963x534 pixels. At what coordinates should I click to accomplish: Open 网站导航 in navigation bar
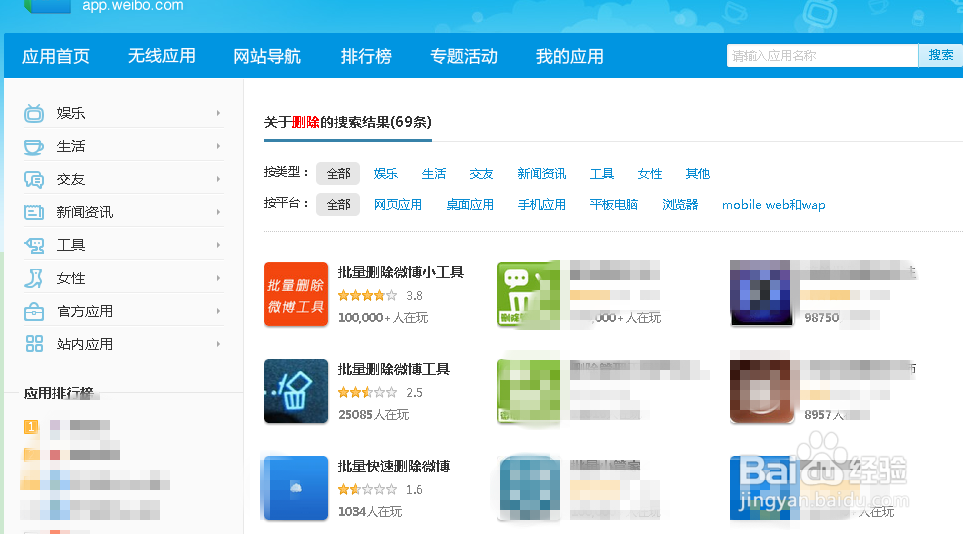pyautogui.click(x=267, y=57)
